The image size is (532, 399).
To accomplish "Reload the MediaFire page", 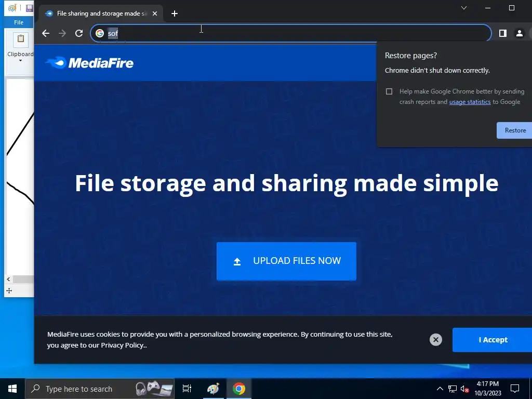I will point(79,33).
